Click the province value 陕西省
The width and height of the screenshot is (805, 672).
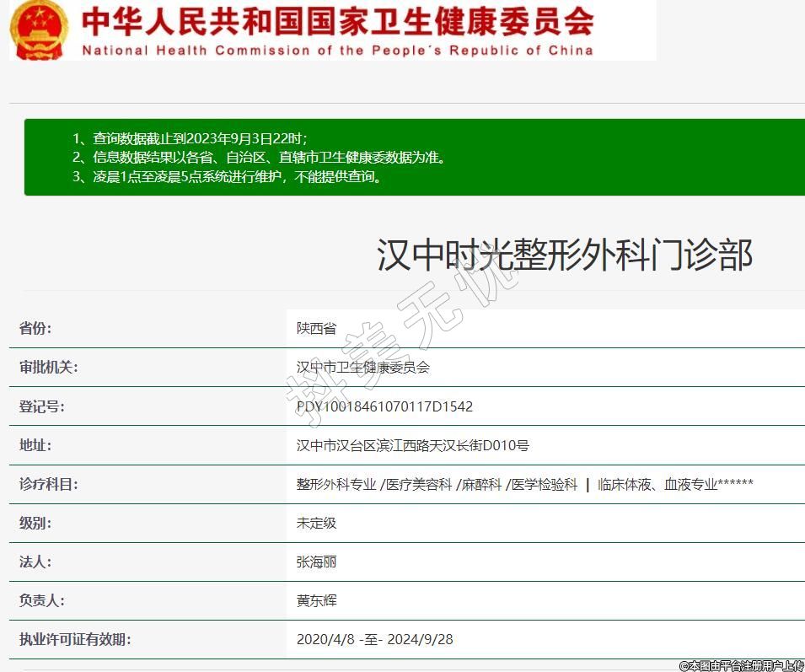316,329
